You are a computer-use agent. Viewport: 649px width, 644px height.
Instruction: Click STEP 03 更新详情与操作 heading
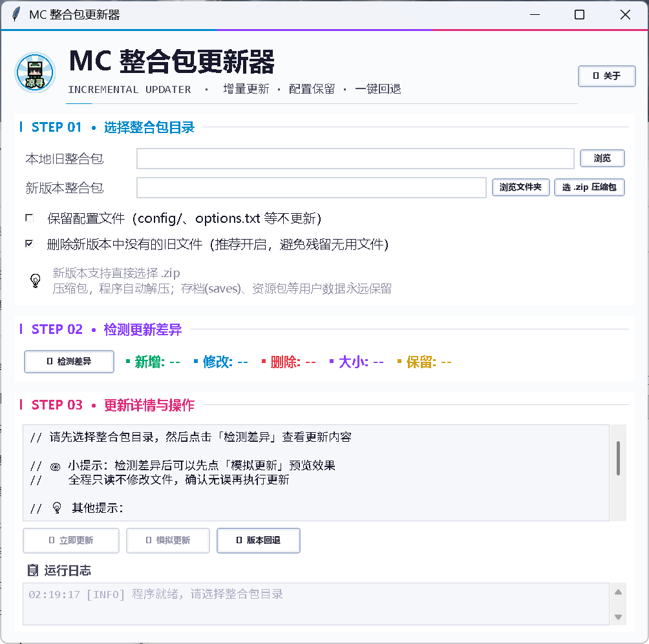point(113,405)
